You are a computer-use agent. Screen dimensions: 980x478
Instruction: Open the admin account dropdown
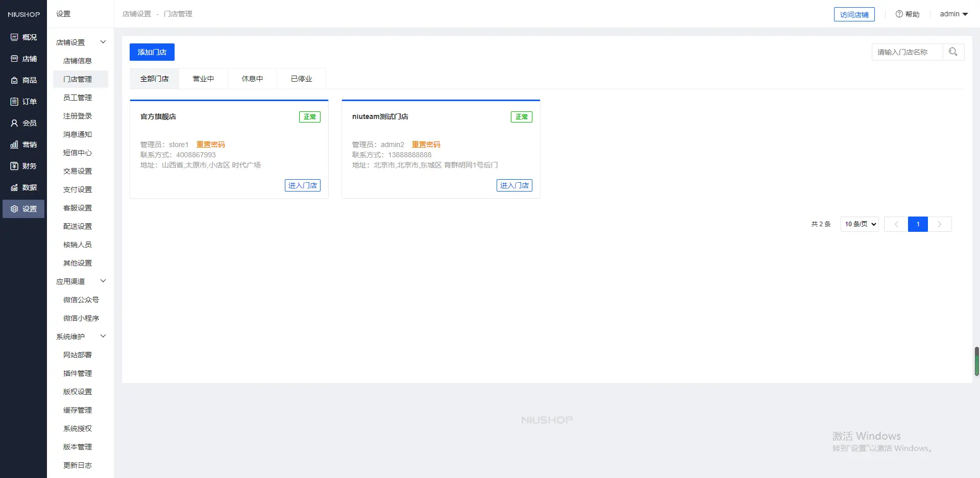[x=953, y=14]
